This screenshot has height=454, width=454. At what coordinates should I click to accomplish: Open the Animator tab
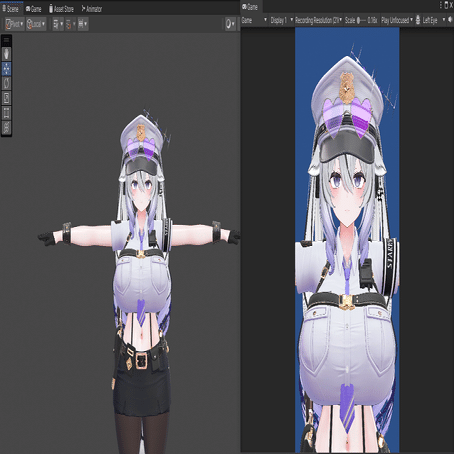[x=92, y=9]
